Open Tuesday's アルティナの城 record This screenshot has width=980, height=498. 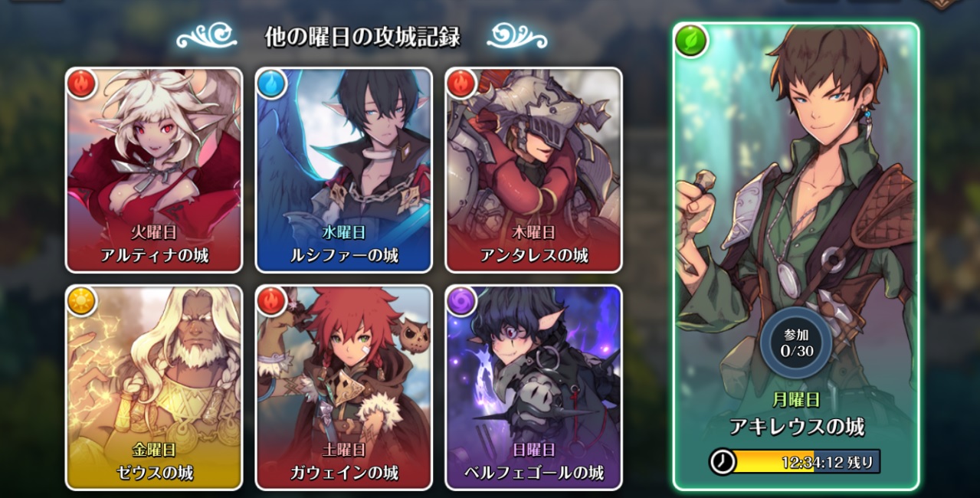pos(154,169)
